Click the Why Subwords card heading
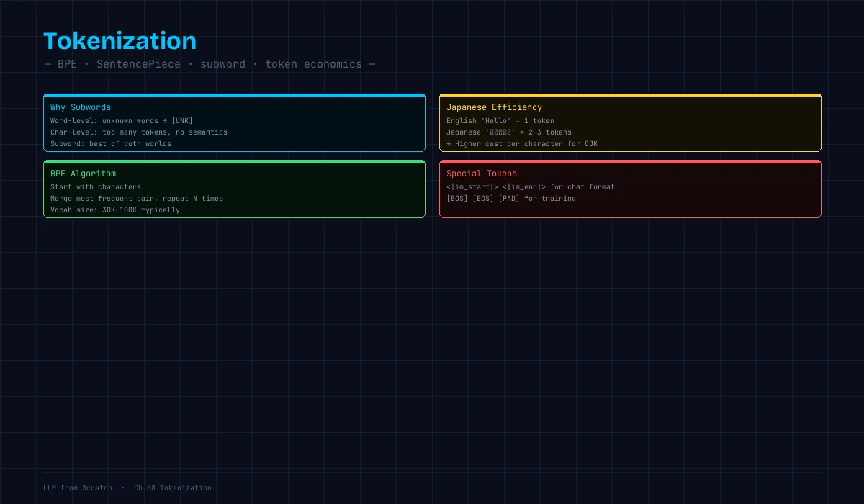The image size is (864, 504). pyautogui.click(x=81, y=107)
